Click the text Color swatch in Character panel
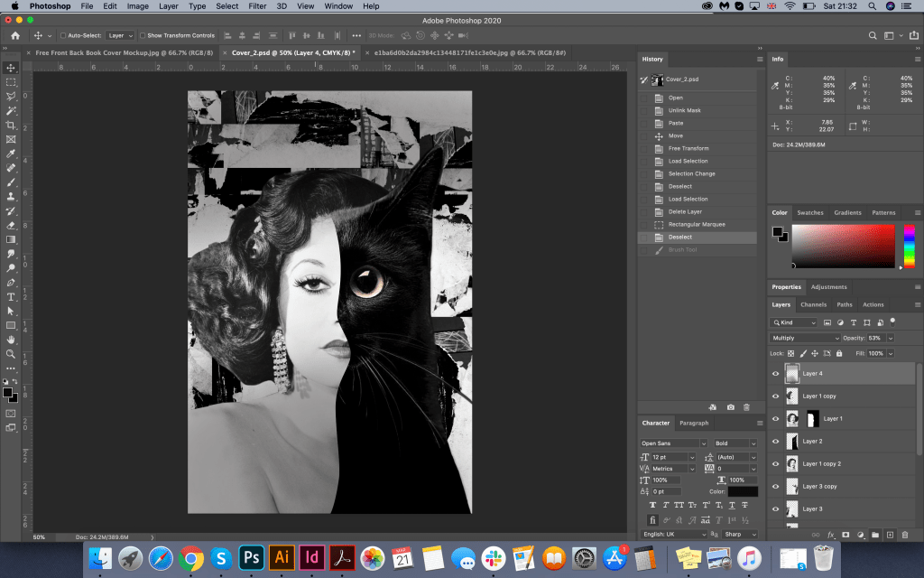This screenshot has height=578, width=924. 743,491
